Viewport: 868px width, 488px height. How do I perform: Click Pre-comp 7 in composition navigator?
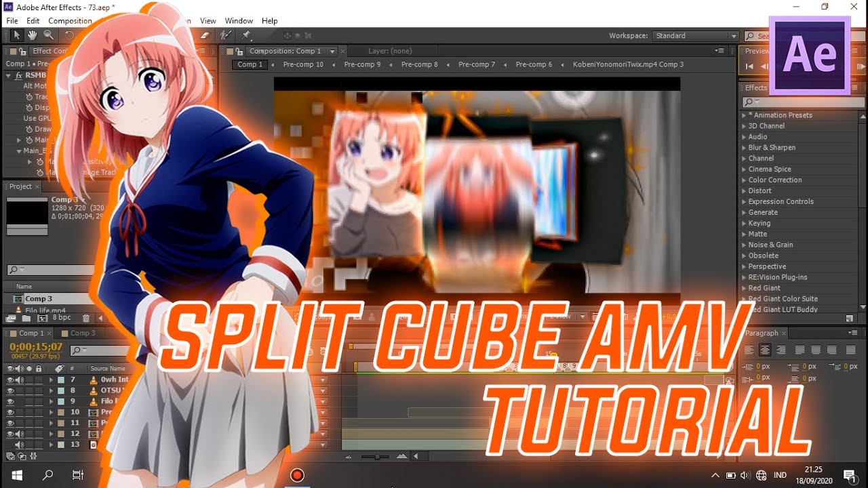(x=477, y=64)
